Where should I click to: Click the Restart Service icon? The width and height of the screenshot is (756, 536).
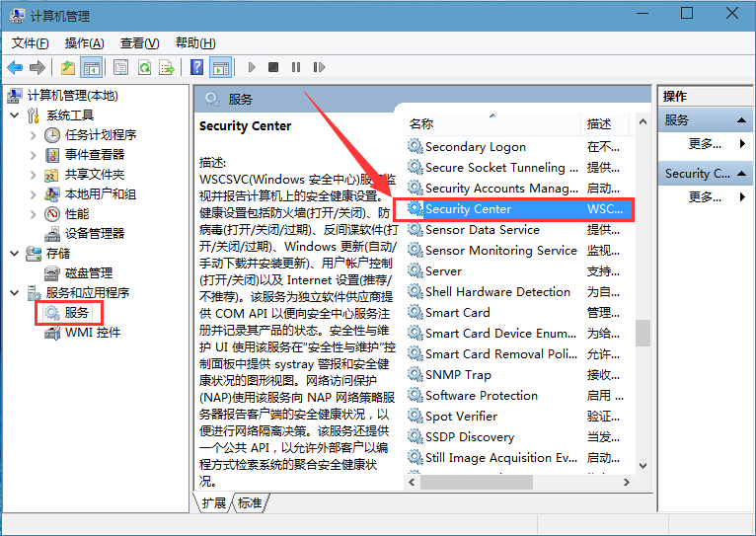coord(319,67)
